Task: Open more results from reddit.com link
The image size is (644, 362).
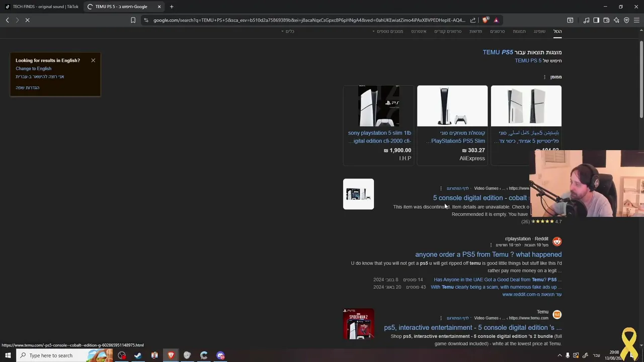Action: (532, 295)
